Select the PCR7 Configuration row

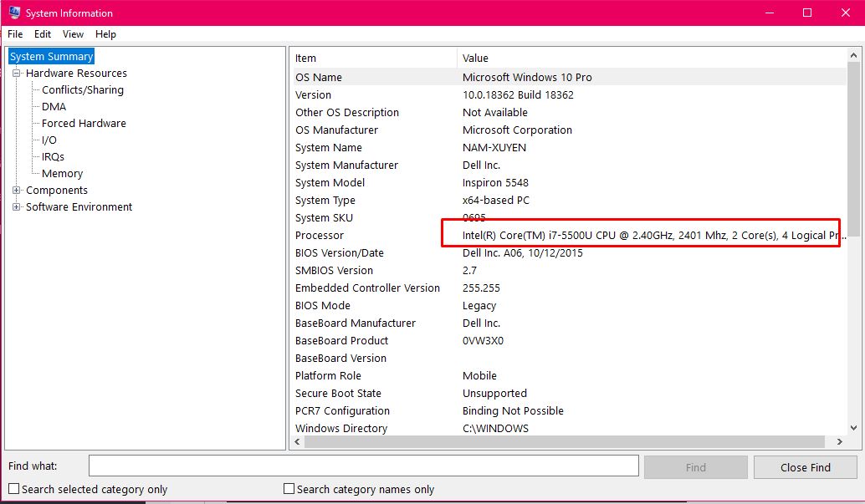[x=568, y=411]
